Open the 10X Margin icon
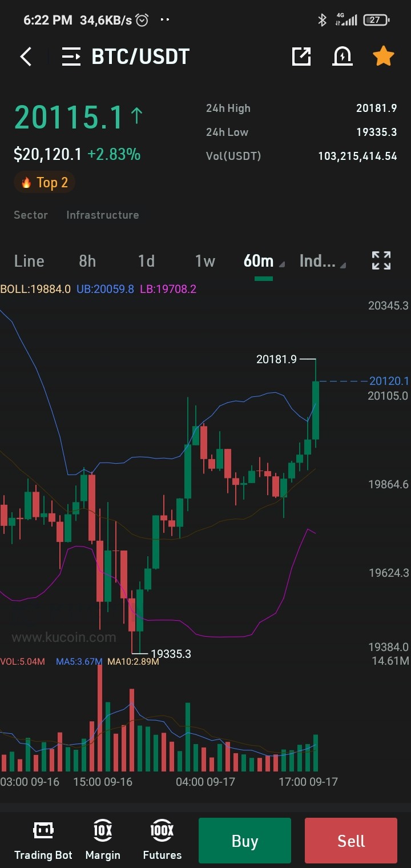The image size is (411, 868). point(103,841)
